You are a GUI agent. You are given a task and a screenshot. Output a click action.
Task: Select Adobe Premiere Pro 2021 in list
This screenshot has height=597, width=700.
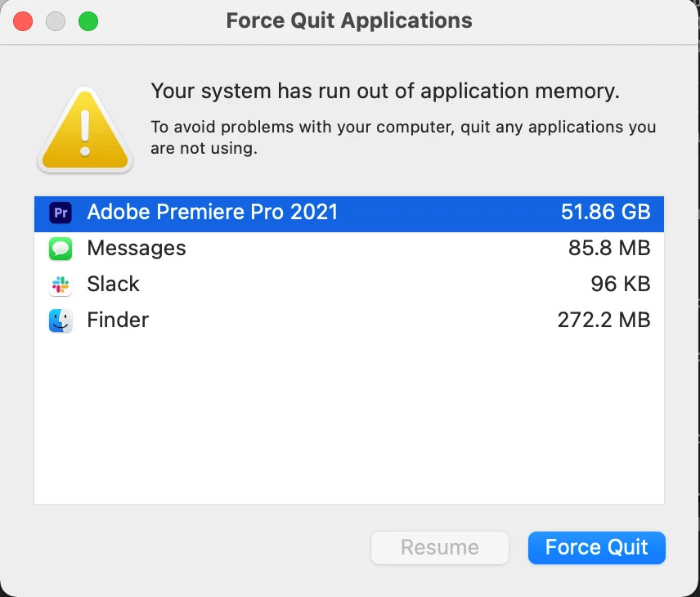coord(349,214)
